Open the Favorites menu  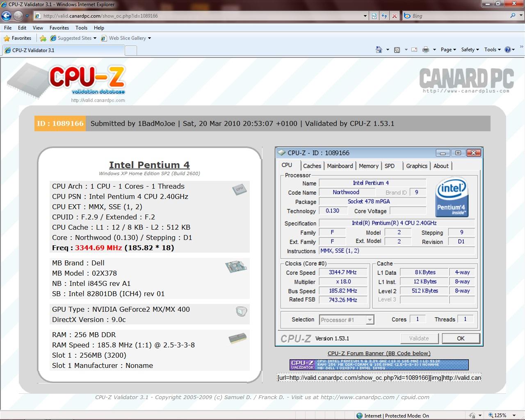pyautogui.click(x=59, y=28)
